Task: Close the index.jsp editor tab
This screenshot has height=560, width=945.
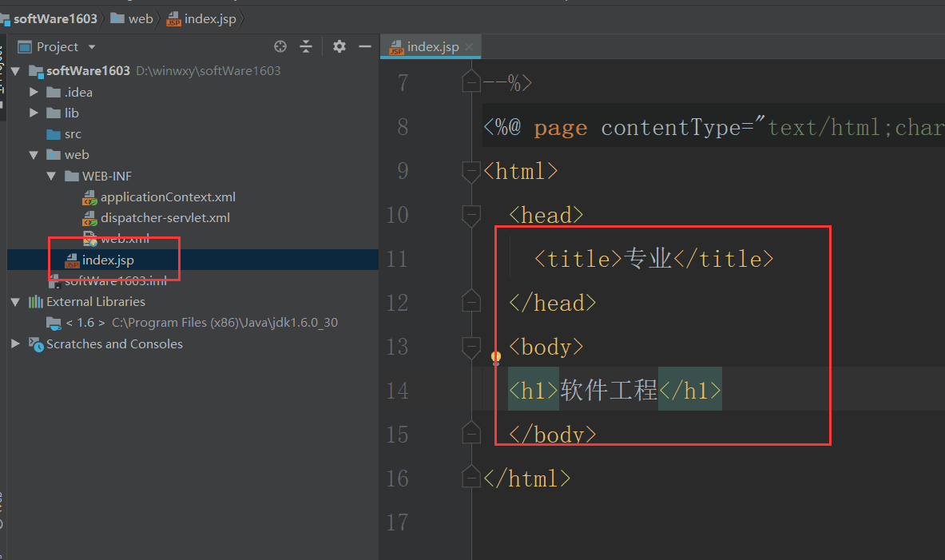Action: (470, 46)
